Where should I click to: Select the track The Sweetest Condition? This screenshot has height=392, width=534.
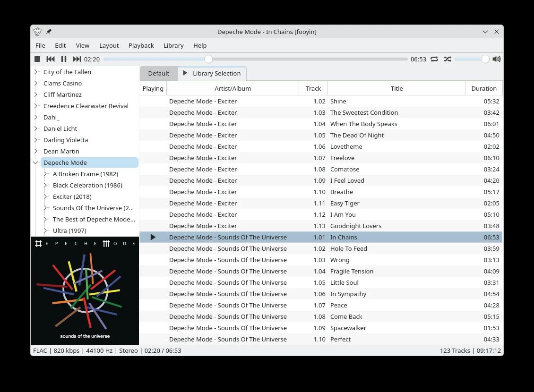pos(321,112)
